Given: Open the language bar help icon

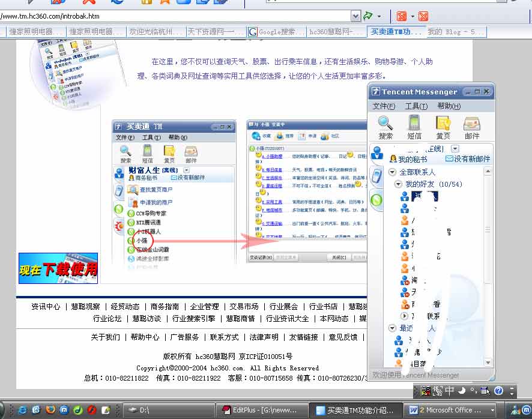Looking at the screenshot, I should pos(498,391).
